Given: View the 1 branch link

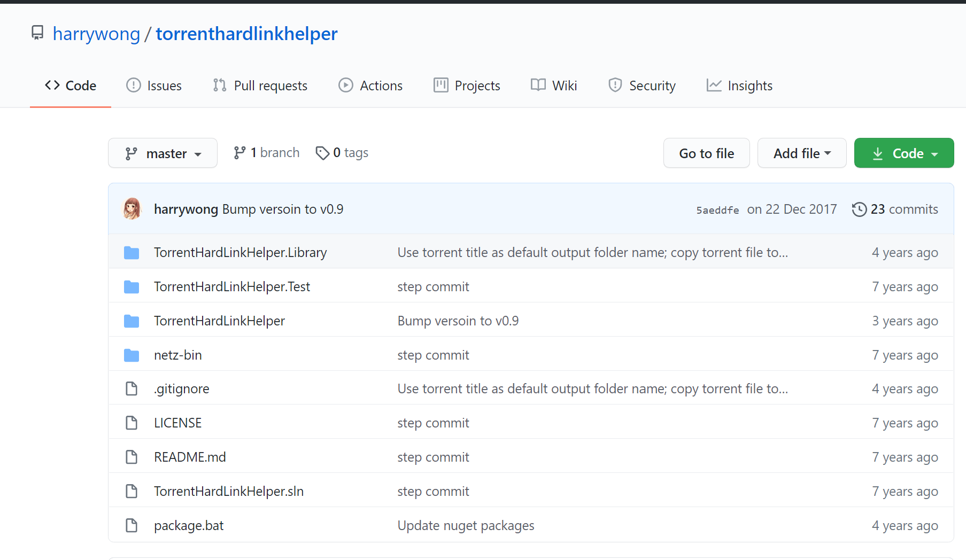Looking at the screenshot, I should 267,153.
